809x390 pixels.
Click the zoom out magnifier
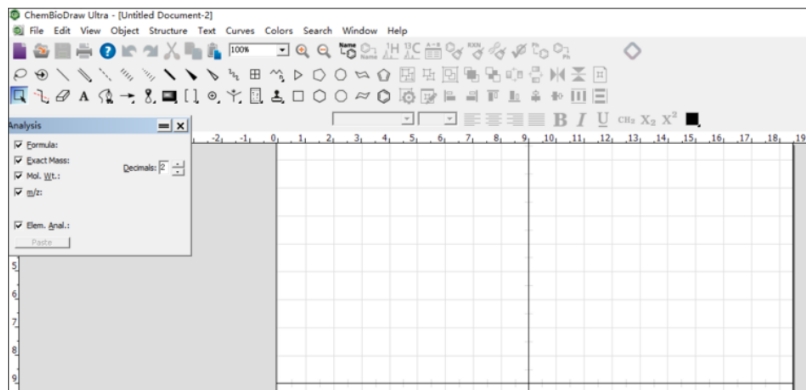(323, 51)
